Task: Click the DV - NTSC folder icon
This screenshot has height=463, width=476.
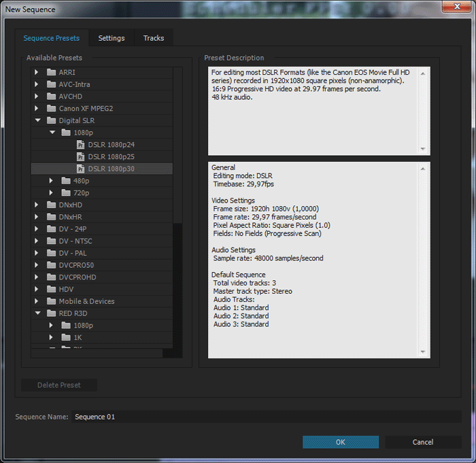Action: point(51,241)
